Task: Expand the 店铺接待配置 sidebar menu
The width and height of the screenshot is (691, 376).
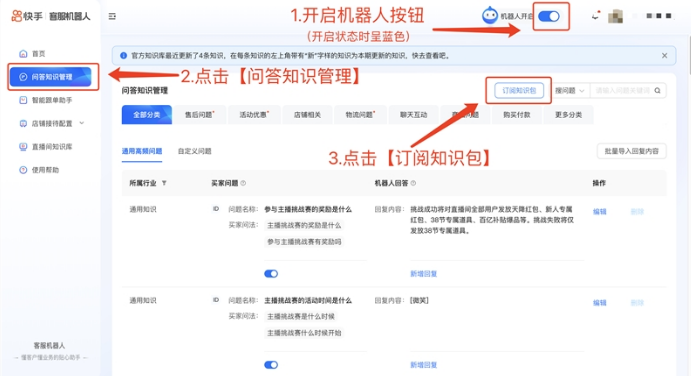Action: pyautogui.click(x=52, y=123)
